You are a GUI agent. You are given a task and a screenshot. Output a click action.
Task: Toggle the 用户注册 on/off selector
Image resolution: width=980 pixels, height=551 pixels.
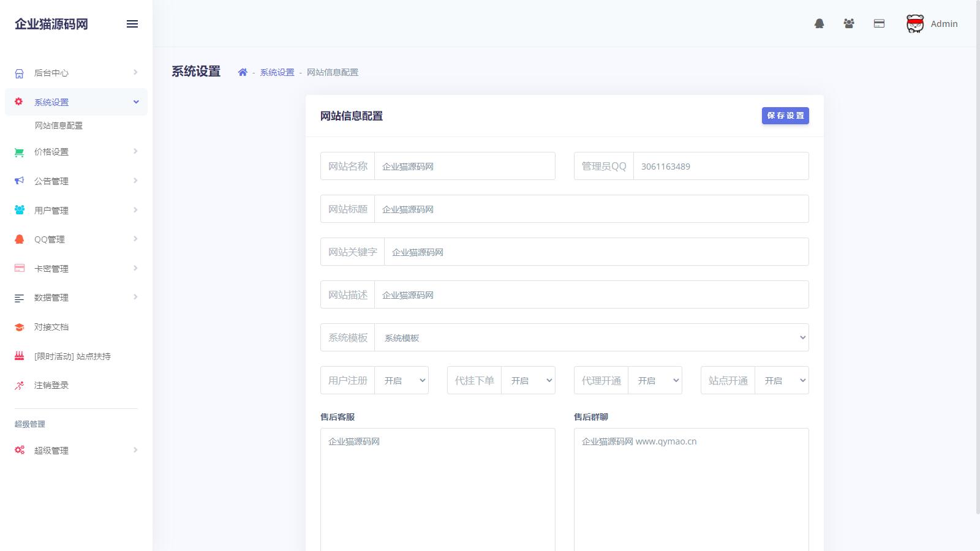pos(401,380)
